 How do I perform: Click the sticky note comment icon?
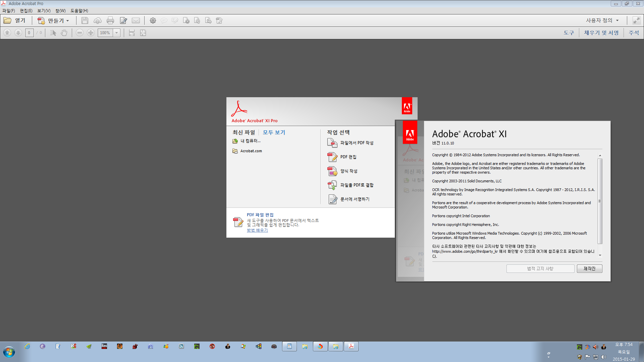pyautogui.click(x=164, y=21)
